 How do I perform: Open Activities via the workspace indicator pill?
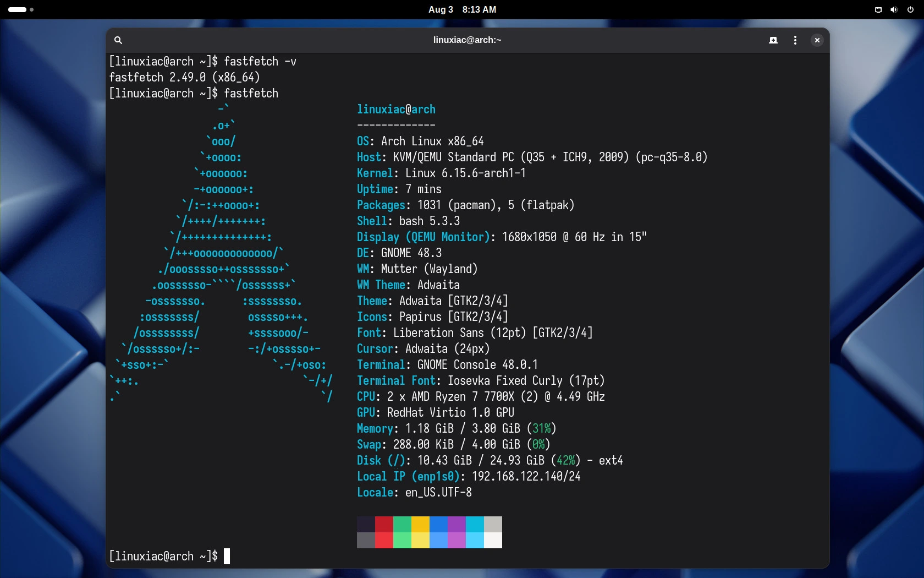(x=18, y=10)
